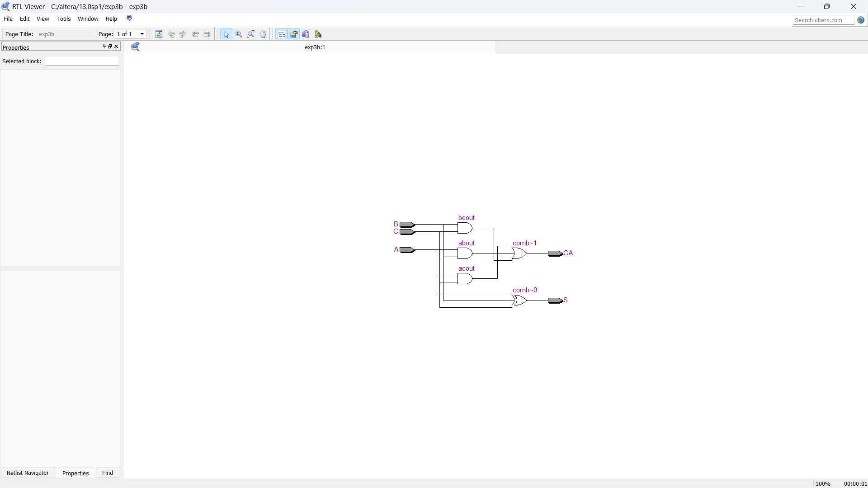Screen dimensions: 868x488
Task: Click the Search altera.com field
Action: [823, 20]
